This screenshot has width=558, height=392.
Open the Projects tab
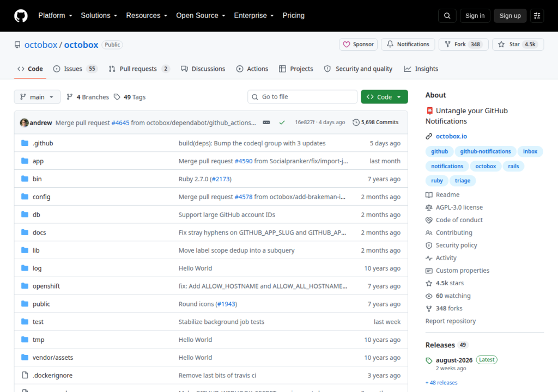coord(296,69)
